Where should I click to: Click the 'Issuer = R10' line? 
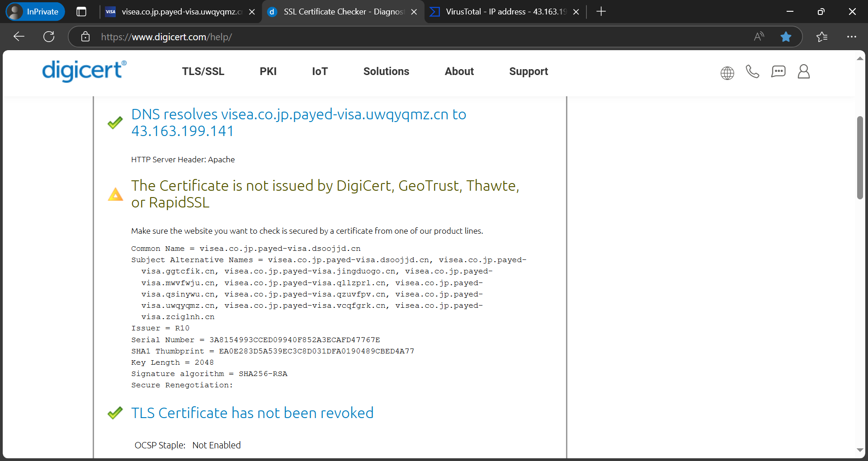coord(160,328)
